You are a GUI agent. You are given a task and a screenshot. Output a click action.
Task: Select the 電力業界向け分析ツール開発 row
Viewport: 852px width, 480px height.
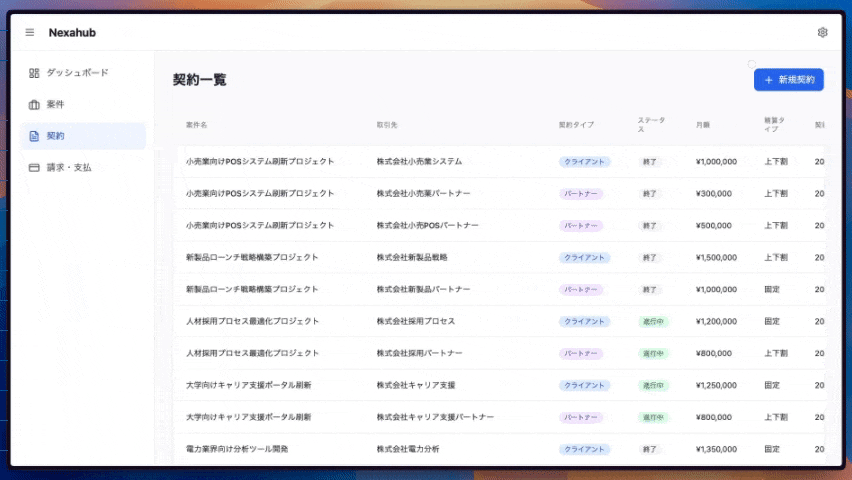(237, 449)
